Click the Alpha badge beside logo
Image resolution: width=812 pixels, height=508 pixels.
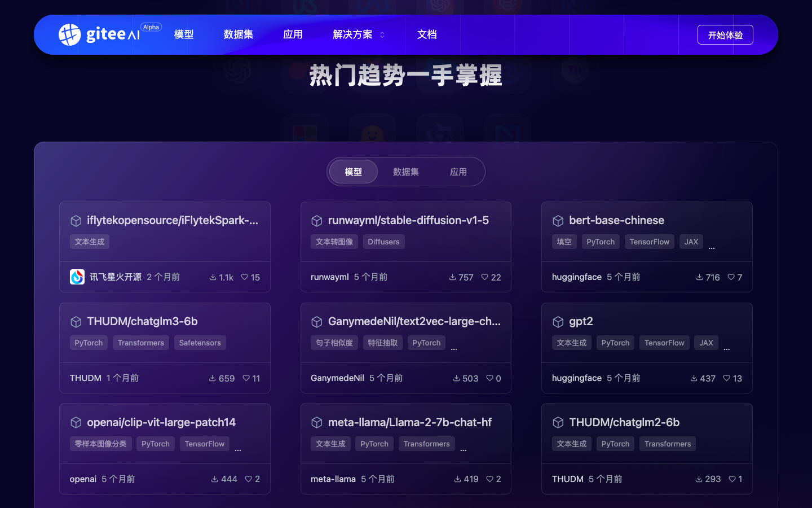[151, 27]
